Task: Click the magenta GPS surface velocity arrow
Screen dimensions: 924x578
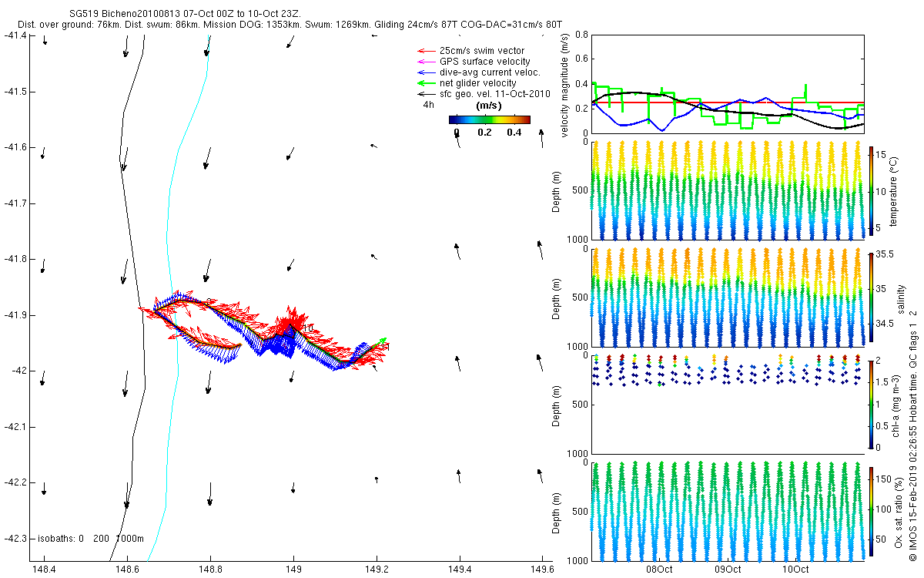Action: click(425, 62)
